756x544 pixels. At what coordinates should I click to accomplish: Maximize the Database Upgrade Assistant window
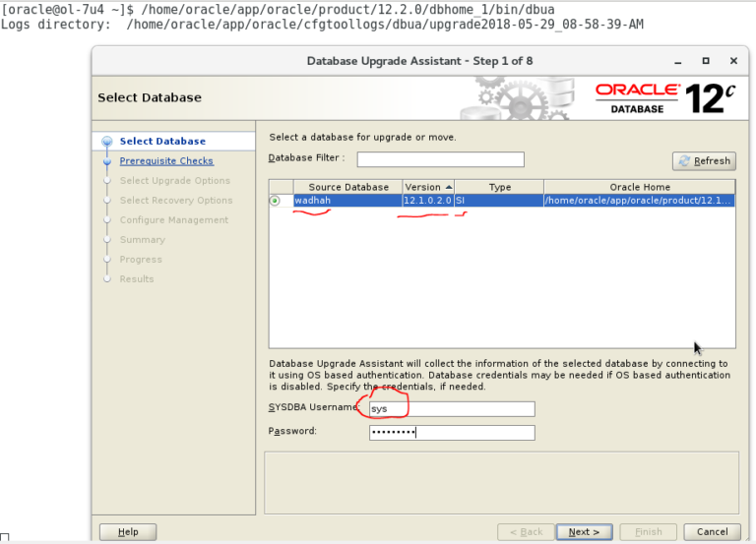[706, 61]
